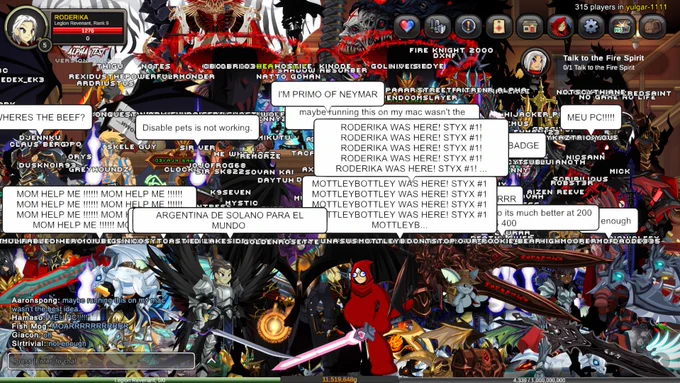
Task: Click the MOTTLEYBOTTLEY WAS HERE! speech bubble
Action: pos(399,204)
